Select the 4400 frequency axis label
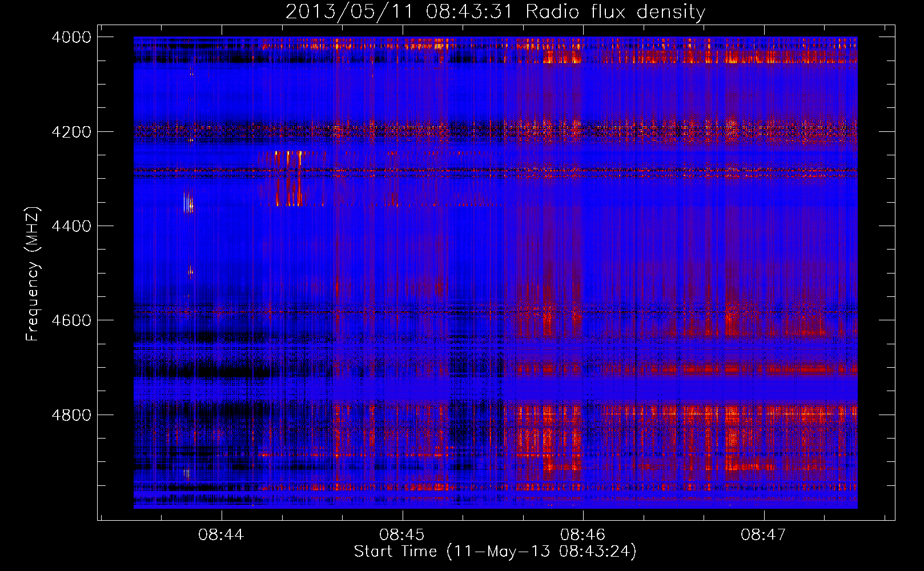This screenshot has width=924, height=571. point(71,227)
